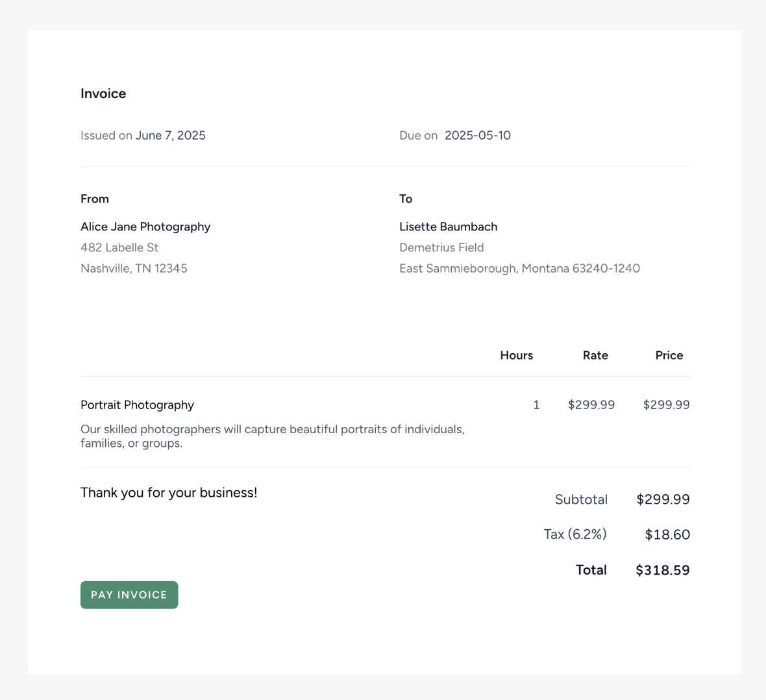Click the 482 Labelle St address line
The image size is (766, 700).
pos(119,247)
